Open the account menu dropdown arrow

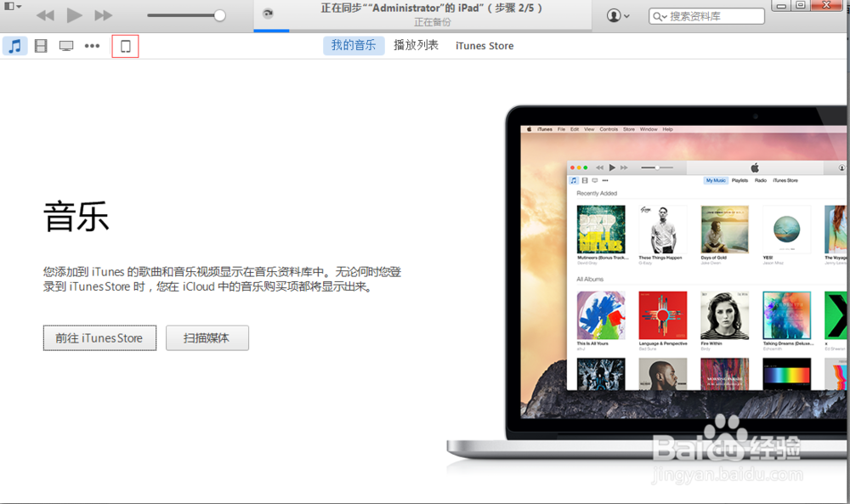click(626, 15)
